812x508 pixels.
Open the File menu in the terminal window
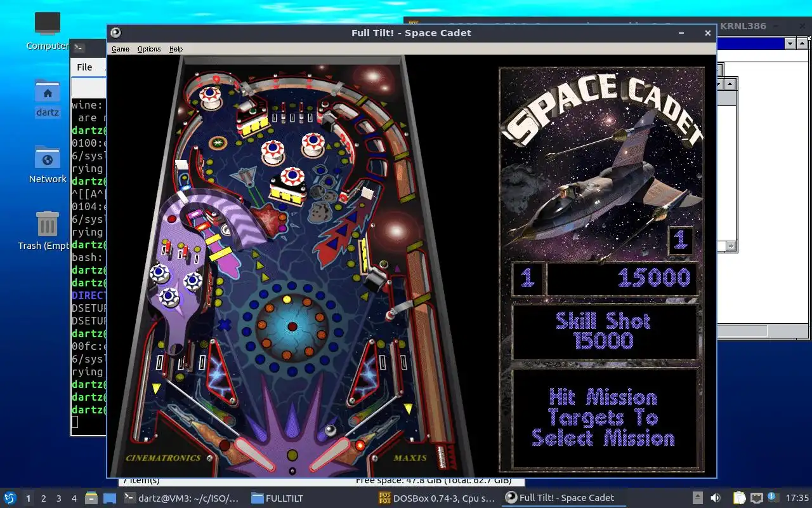[x=84, y=67]
